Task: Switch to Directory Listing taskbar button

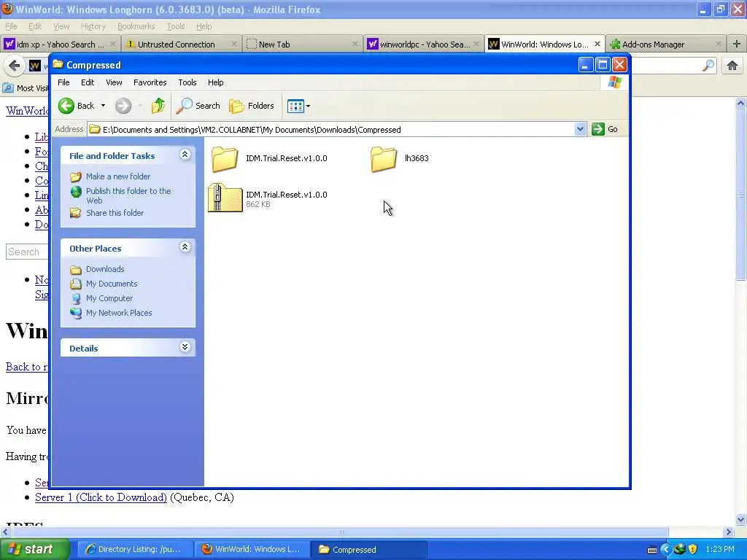Action: 135,550
